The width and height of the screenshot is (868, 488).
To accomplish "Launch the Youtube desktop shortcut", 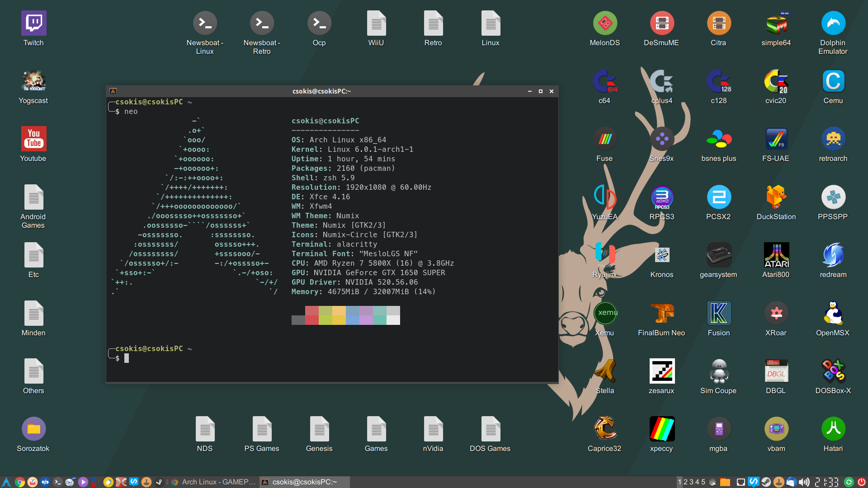I will [33, 139].
